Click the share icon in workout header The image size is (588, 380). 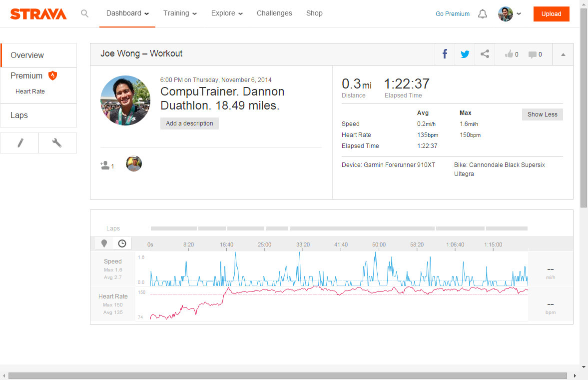[x=485, y=54]
